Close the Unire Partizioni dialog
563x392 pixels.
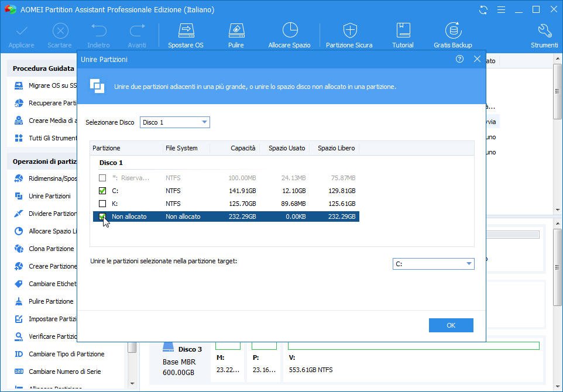477,59
